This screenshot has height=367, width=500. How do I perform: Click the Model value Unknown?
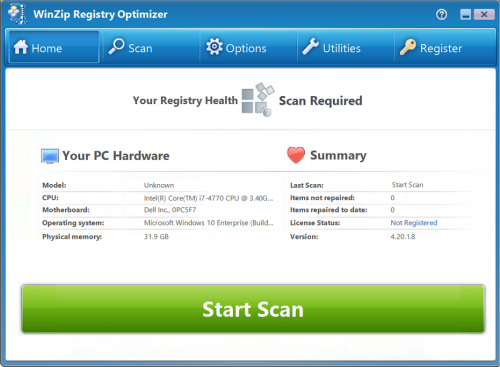[x=159, y=185]
